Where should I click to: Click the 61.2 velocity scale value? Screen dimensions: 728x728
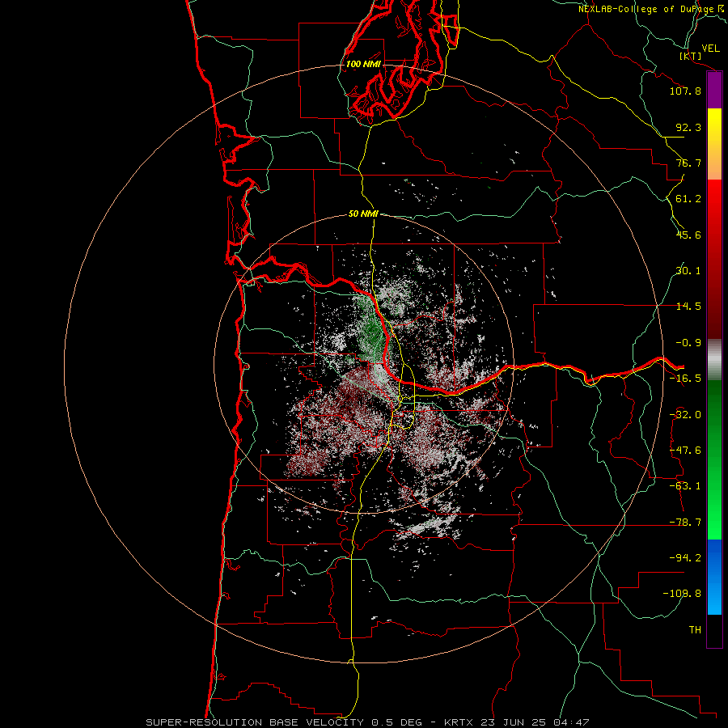[688, 199]
